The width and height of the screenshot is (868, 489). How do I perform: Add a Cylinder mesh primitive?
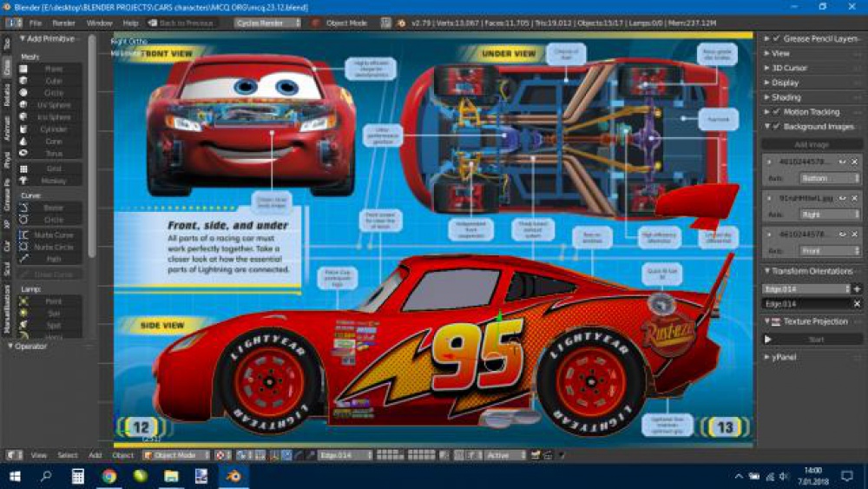pos(51,129)
